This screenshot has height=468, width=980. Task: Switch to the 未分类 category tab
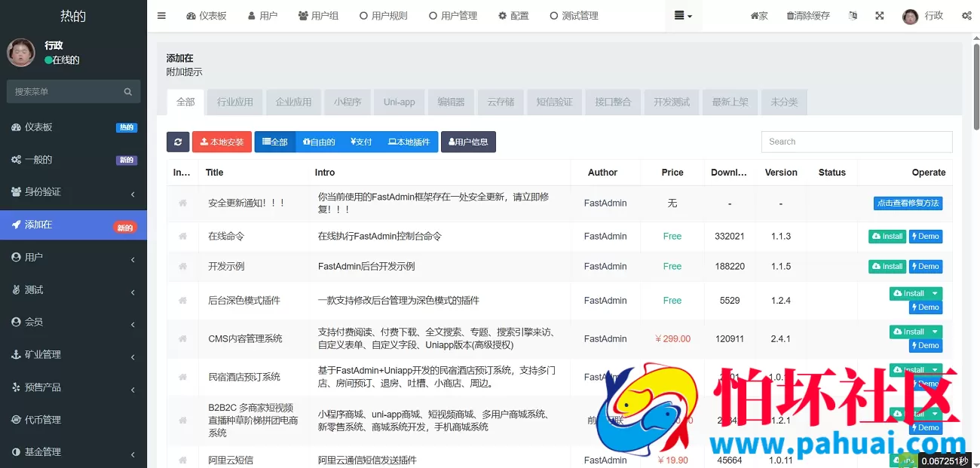(x=784, y=102)
